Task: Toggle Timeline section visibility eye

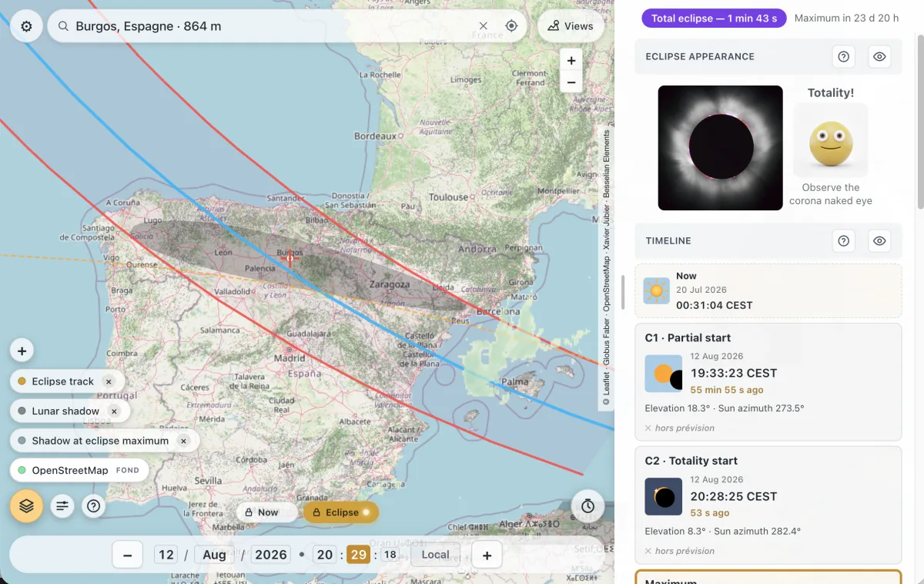Action: [879, 241]
